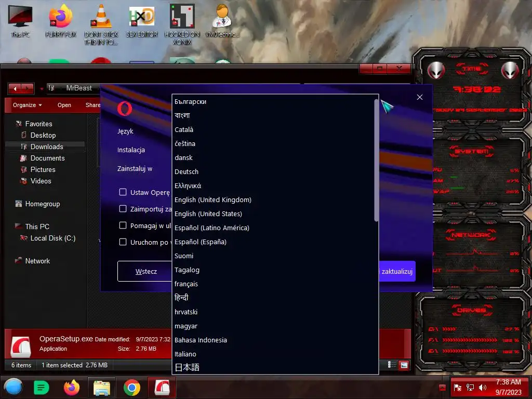This screenshot has height=399, width=532.
Task: Launch Firefox from the taskbar
Action: tap(72, 388)
